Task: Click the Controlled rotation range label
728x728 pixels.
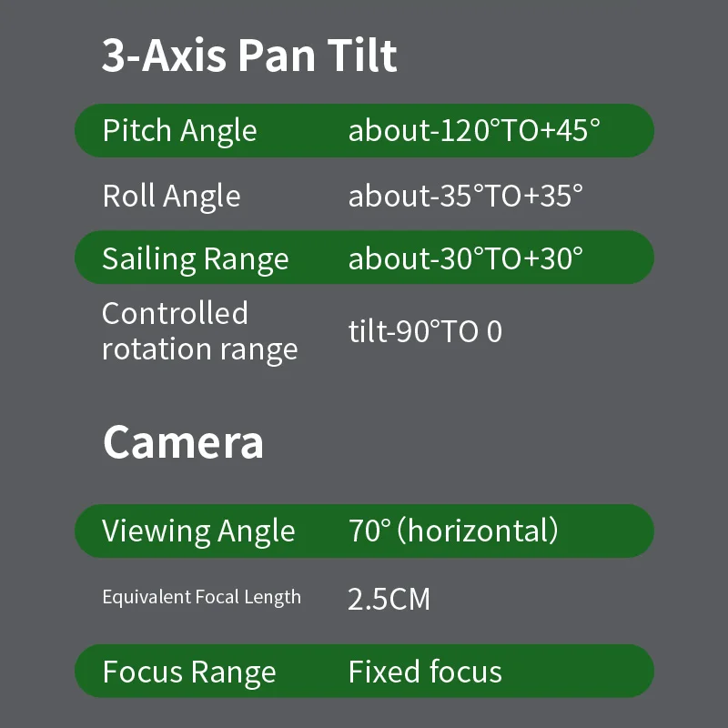Action: tap(199, 331)
